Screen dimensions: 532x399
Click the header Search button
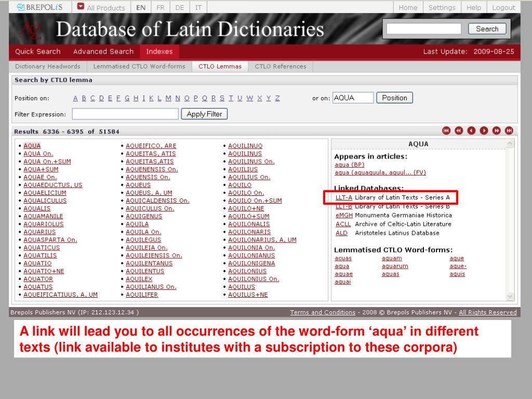(x=487, y=29)
